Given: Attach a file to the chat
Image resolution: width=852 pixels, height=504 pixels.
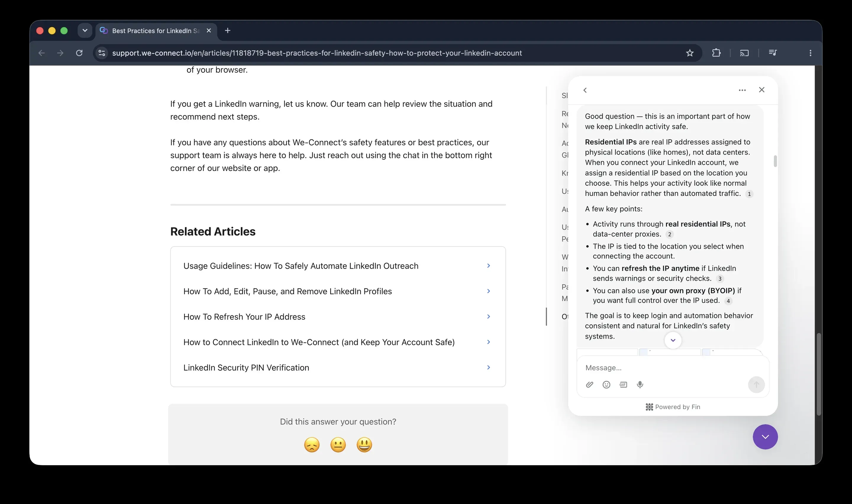Looking at the screenshot, I should tap(590, 385).
